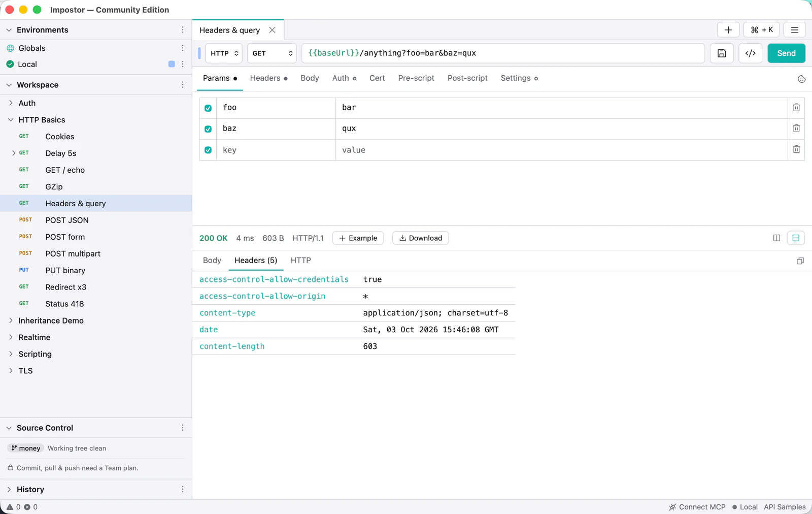Open the cookie manager icon
Screen dimensions: 812x514
802,79
